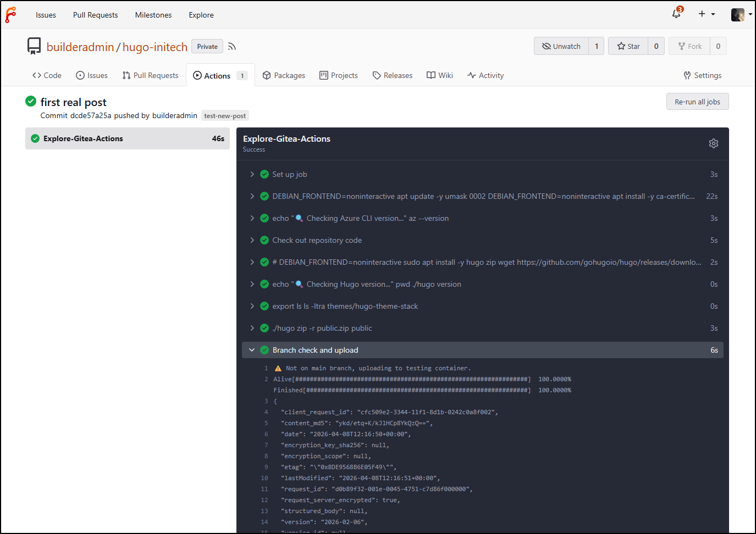Click the RSS feed icon

click(232, 47)
